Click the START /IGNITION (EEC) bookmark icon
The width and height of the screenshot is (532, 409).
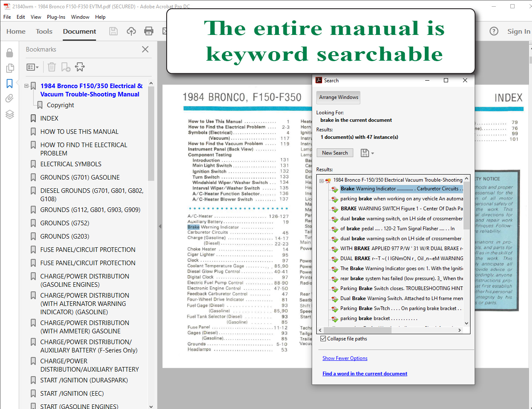click(x=33, y=394)
